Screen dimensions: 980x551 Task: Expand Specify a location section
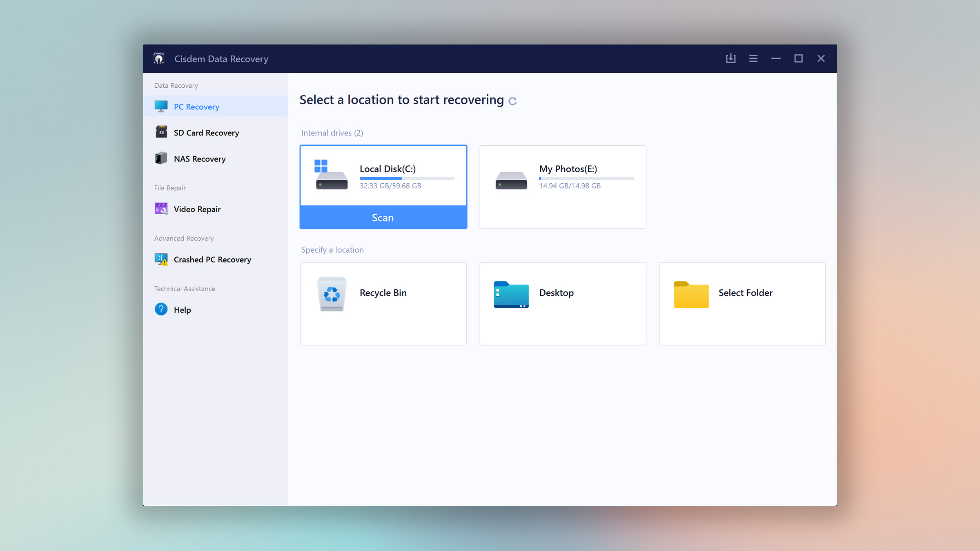click(332, 250)
